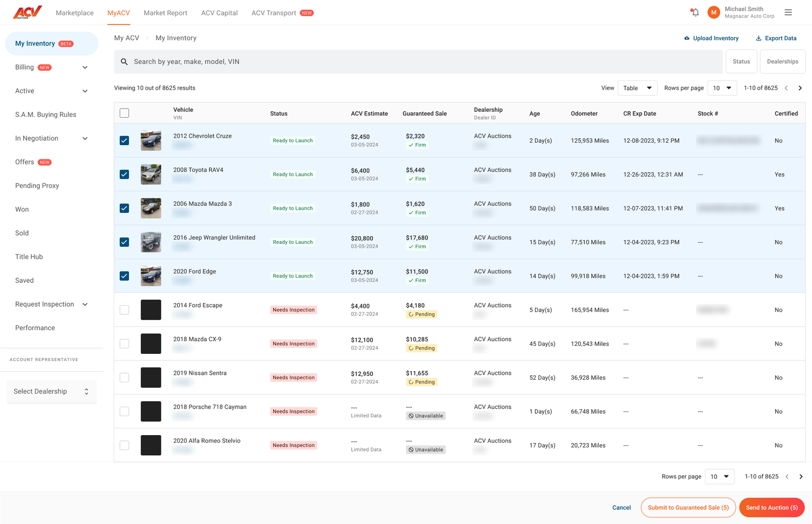
Task: Uncheck the 2020 Ford Edge row
Action: (x=124, y=276)
